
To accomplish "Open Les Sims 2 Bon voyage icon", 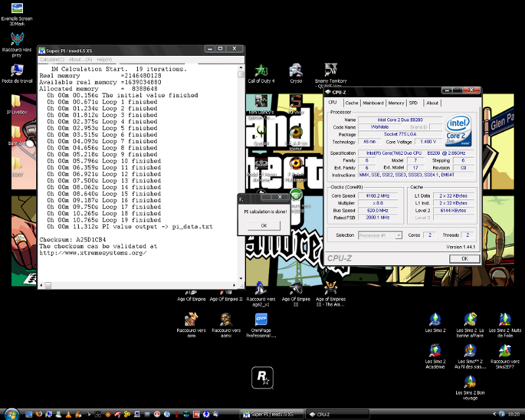I will click(x=470, y=387).
